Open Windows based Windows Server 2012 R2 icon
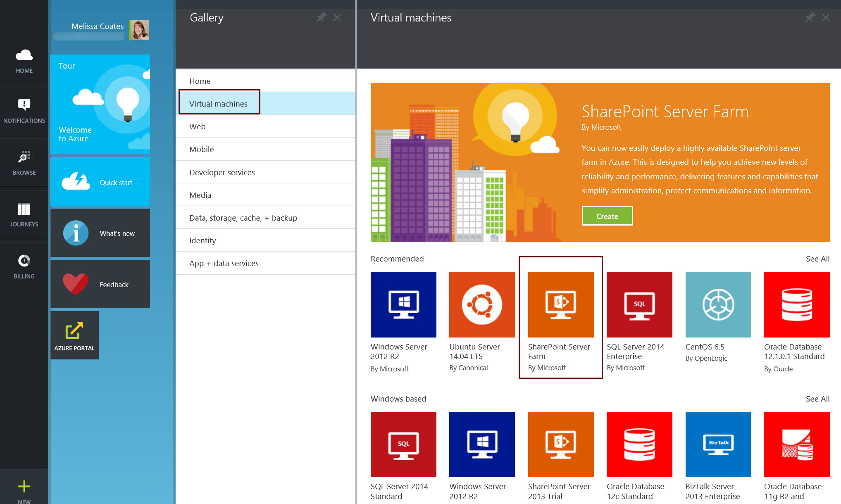The width and height of the screenshot is (841, 504). tap(482, 445)
